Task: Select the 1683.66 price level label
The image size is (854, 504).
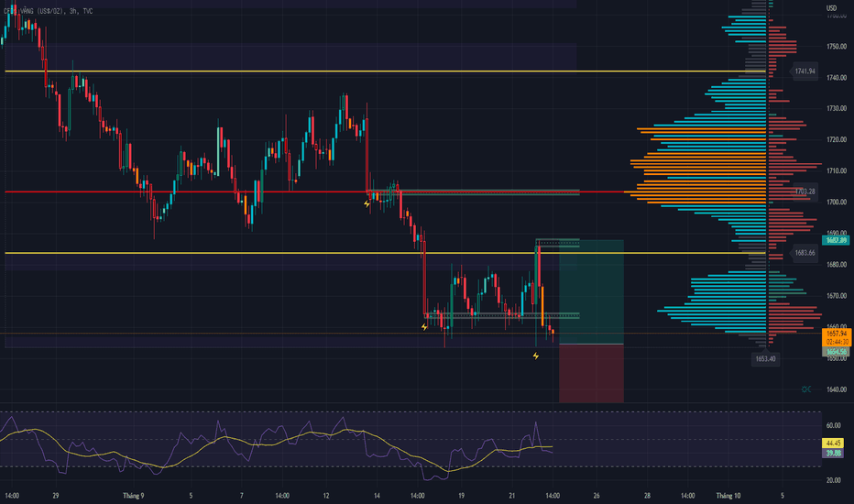Action: [805, 253]
